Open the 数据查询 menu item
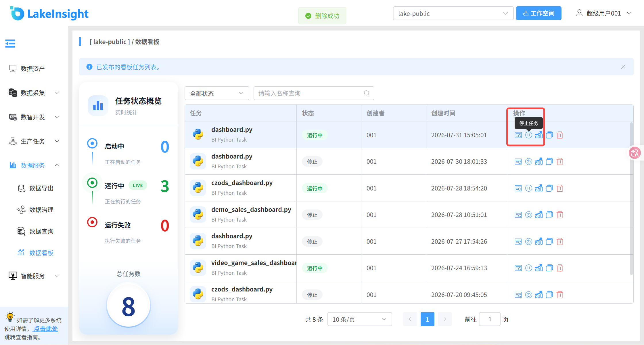 click(41, 231)
